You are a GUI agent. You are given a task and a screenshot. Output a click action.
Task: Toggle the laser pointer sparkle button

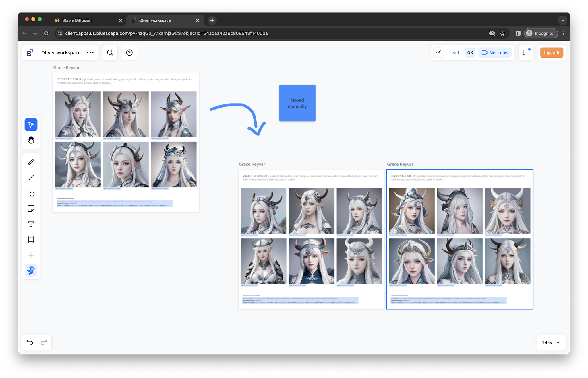pyautogui.click(x=438, y=53)
